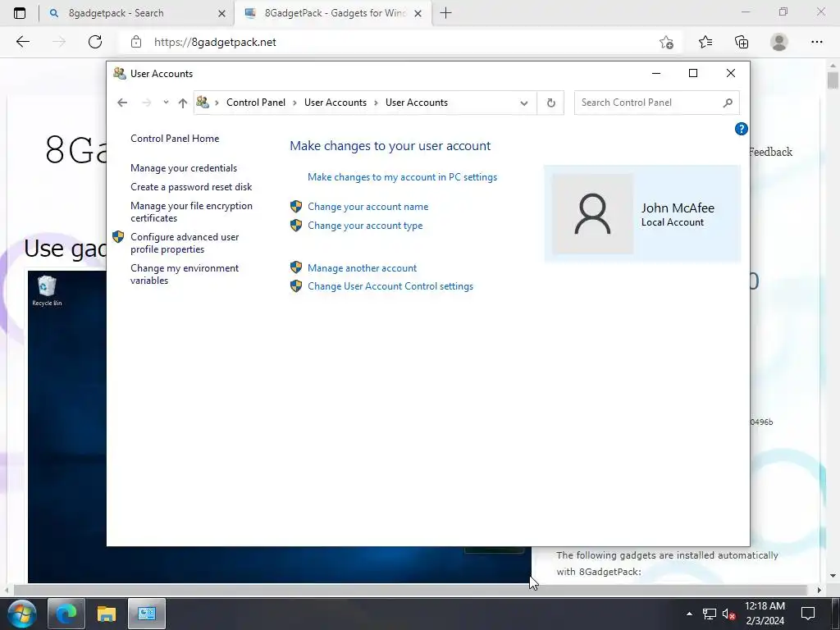Click Control Panel taskbar button
The width and height of the screenshot is (840, 630).
[146, 614]
